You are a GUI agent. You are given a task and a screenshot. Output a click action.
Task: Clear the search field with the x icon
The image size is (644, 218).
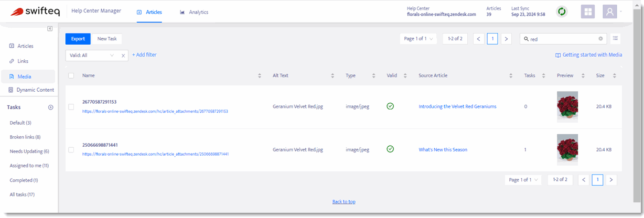coord(600,39)
